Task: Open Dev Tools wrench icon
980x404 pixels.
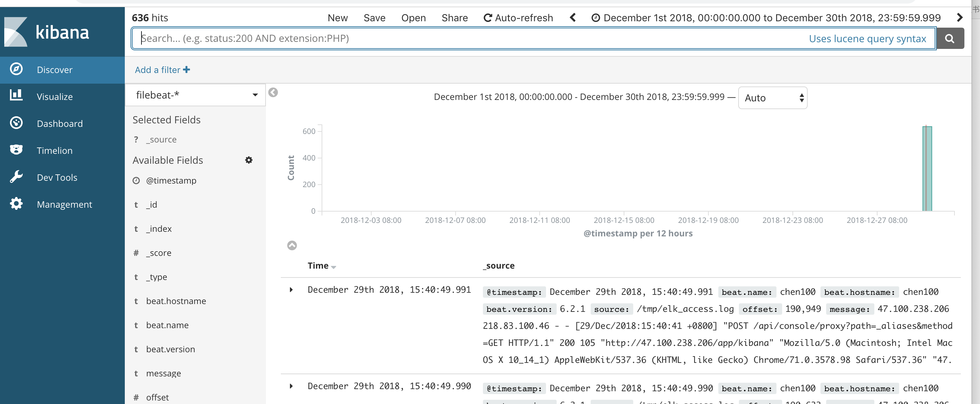Action: [16, 177]
